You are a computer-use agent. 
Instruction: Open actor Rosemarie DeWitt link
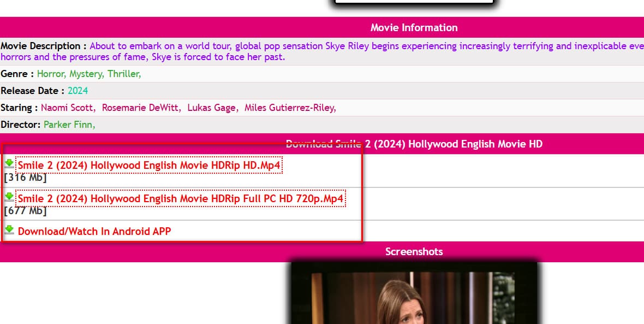141,108
